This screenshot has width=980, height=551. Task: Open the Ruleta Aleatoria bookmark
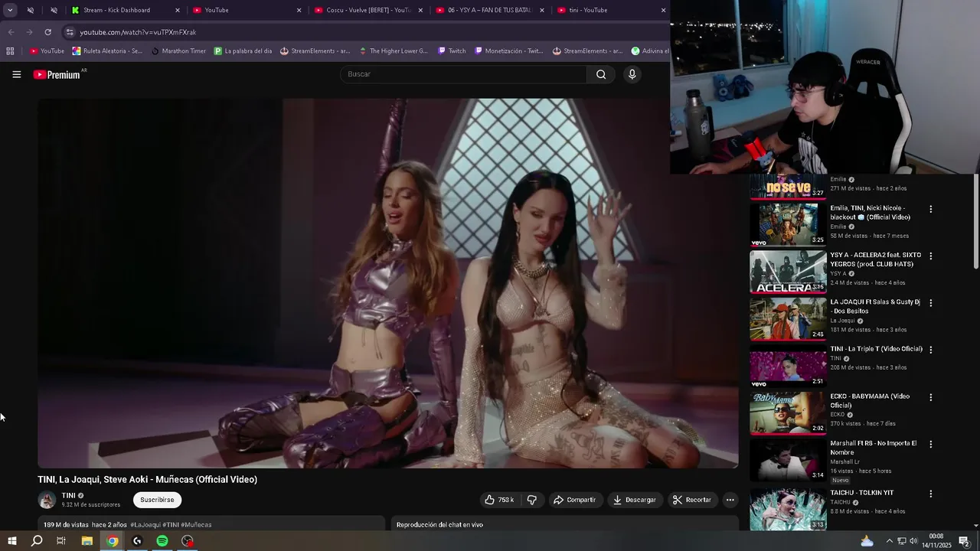[107, 51]
